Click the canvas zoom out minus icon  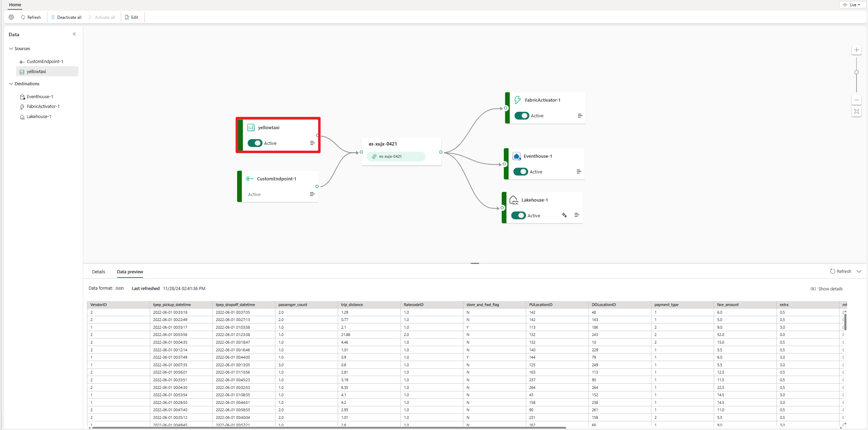[857, 100]
